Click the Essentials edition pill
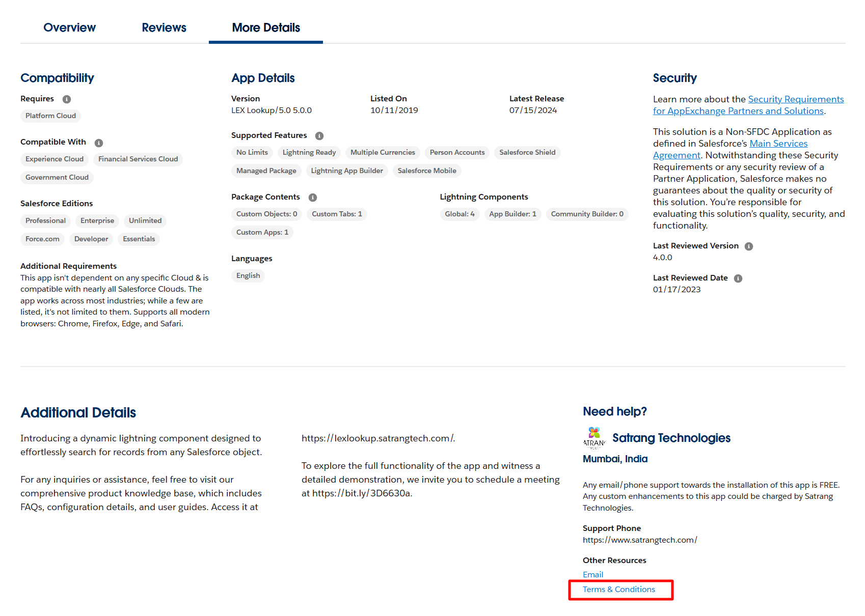The height and width of the screenshot is (616, 865). [139, 239]
